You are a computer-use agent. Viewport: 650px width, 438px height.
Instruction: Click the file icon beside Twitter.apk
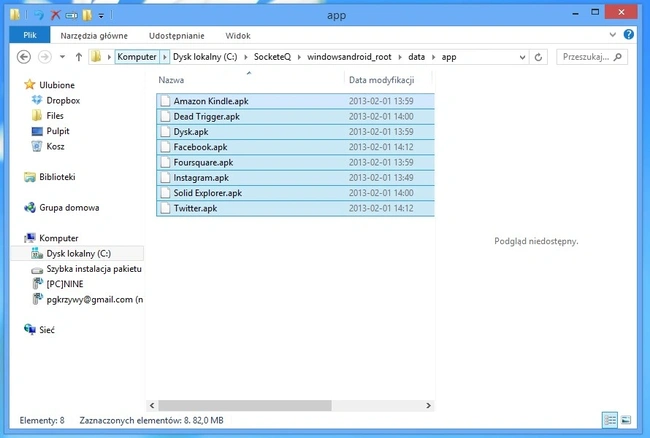(x=165, y=208)
